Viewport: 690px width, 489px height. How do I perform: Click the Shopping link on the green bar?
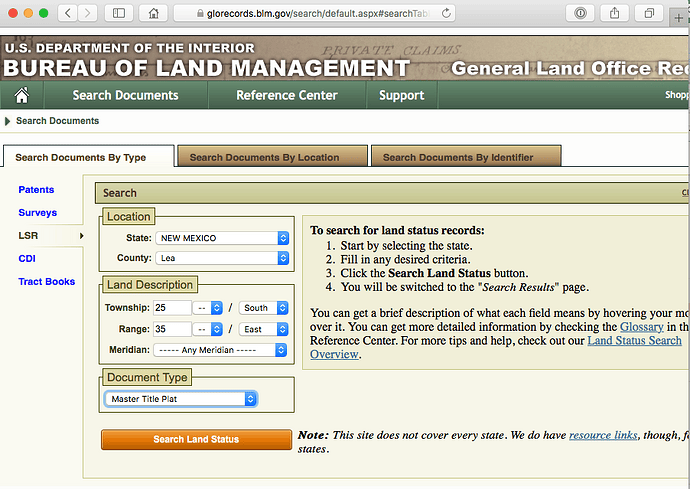tap(677, 95)
